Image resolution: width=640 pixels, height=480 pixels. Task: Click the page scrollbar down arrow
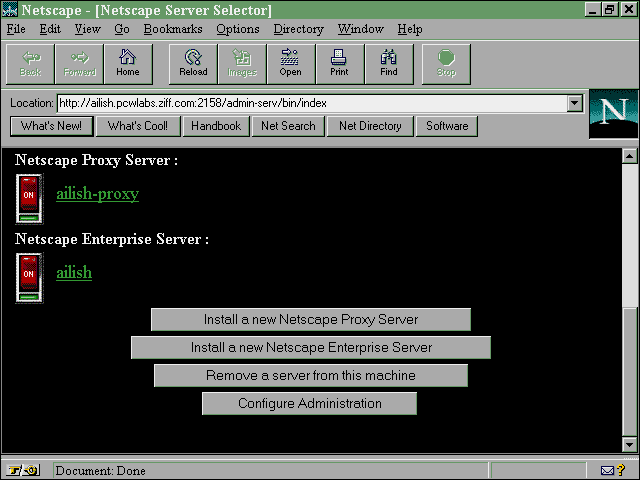(x=630, y=444)
